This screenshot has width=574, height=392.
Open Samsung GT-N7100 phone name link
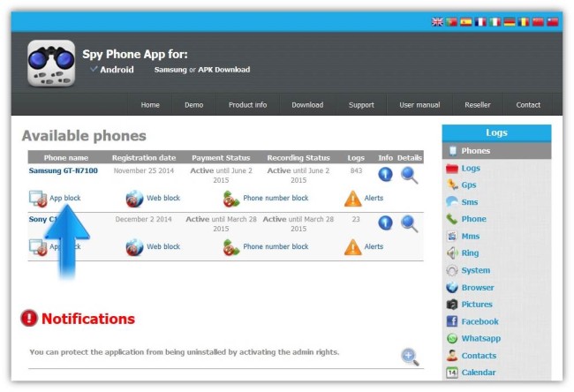point(64,170)
